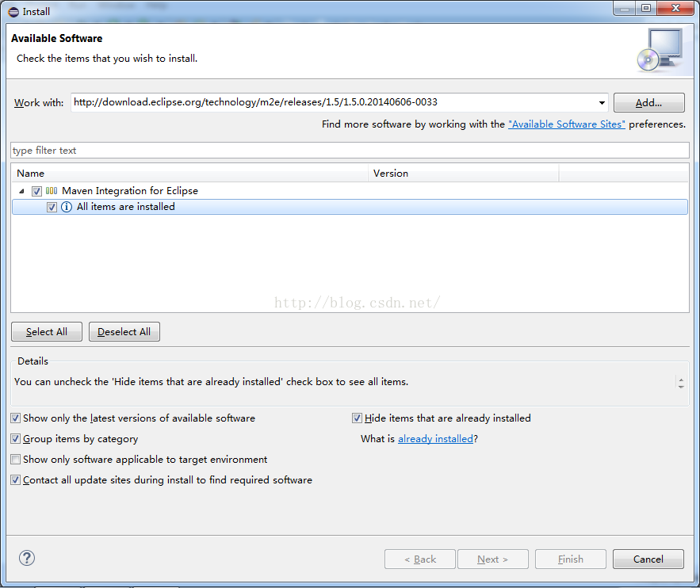Screen dimensions: 700x588
Task: Collapse the Maven Integration for Eclipse tree node
Action: pos(21,192)
